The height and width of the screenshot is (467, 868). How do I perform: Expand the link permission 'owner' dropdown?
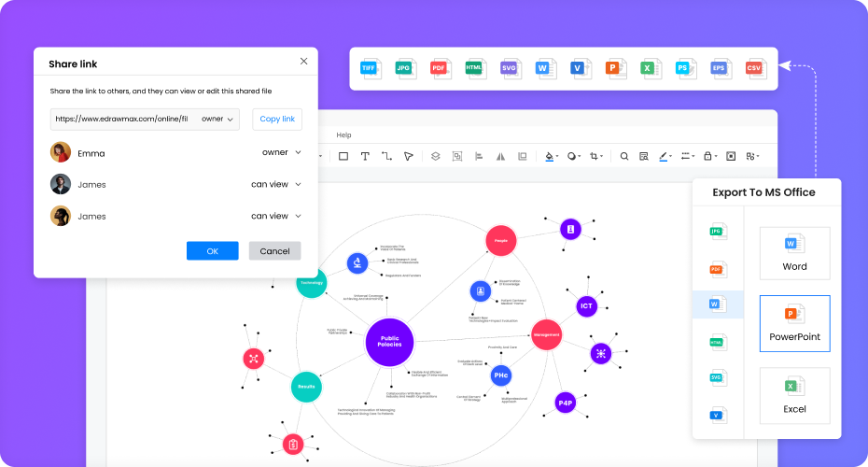click(x=218, y=119)
